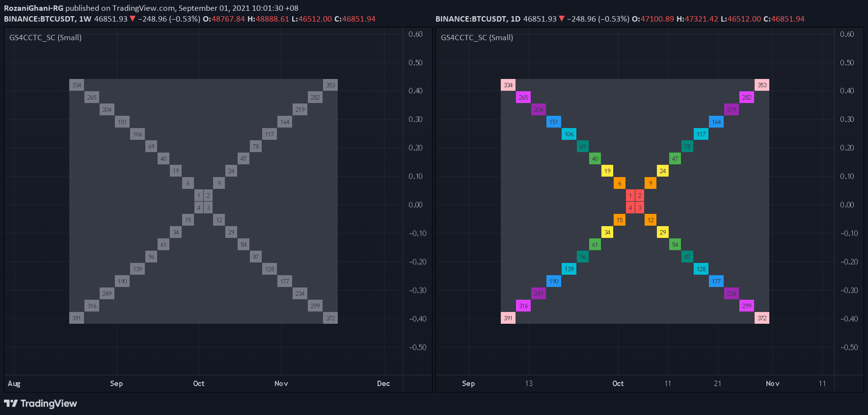This screenshot has height=415, width=868.
Task: Click −0.50 on the right chart price scale
Action: click(x=849, y=347)
